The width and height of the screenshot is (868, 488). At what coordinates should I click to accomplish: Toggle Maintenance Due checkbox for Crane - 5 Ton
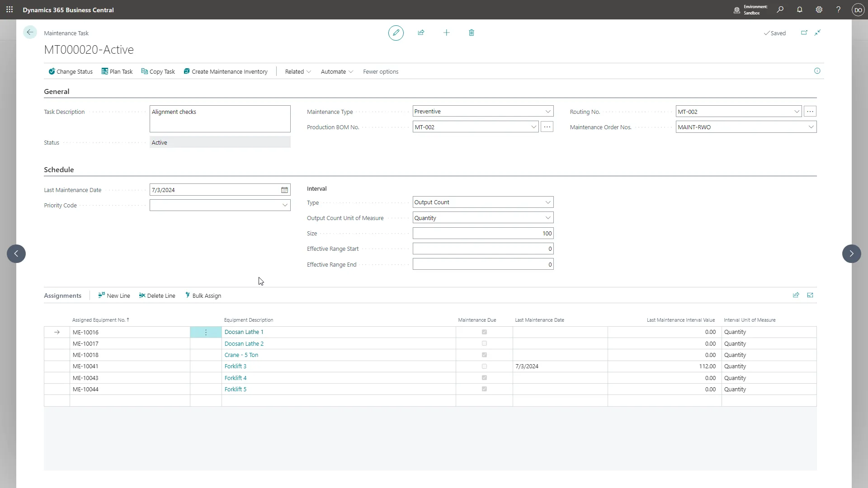point(484,355)
